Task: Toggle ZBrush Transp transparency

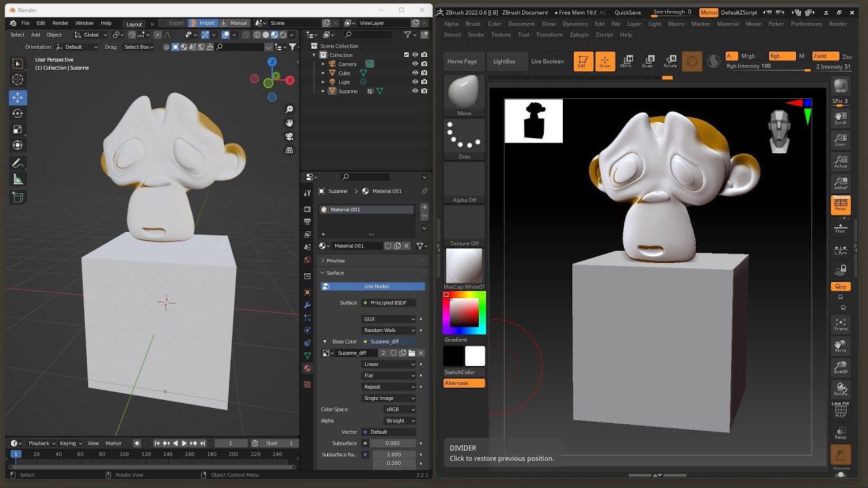Action: click(x=841, y=433)
